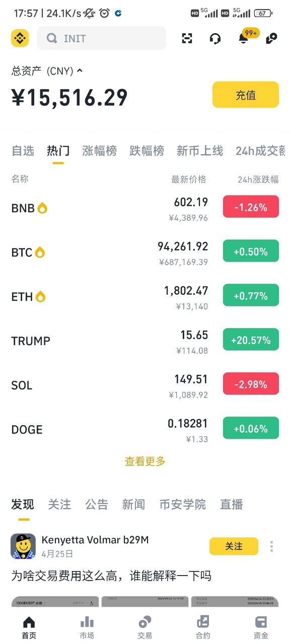Toggle TRUMP change display +20.57%

(251, 341)
